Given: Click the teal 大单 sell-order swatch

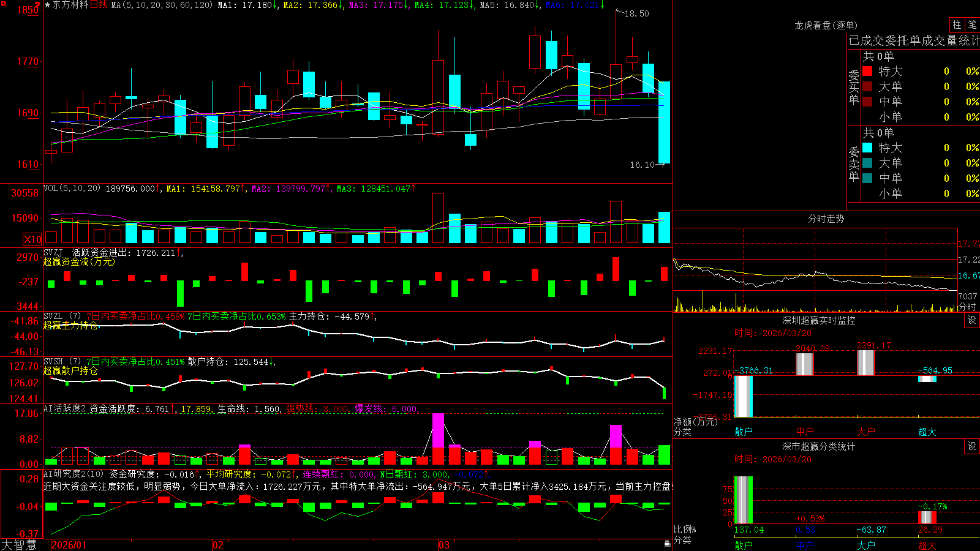Looking at the screenshot, I should click(867, 163).
